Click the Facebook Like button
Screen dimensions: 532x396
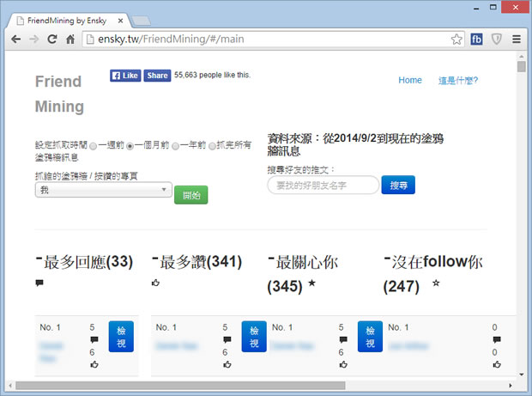124,76
